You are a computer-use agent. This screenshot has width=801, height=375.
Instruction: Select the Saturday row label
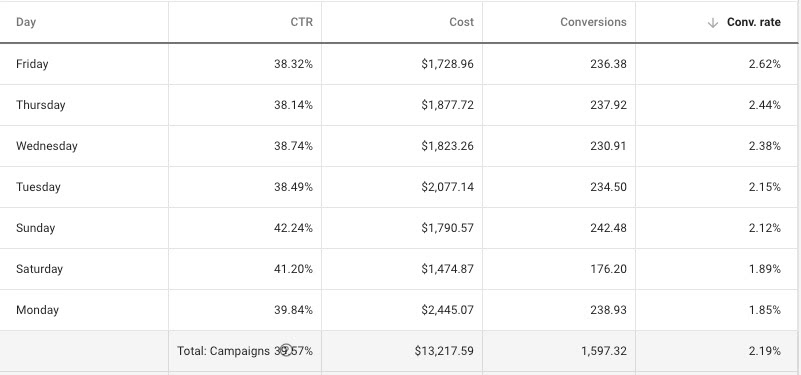click(x=39, y=269)
